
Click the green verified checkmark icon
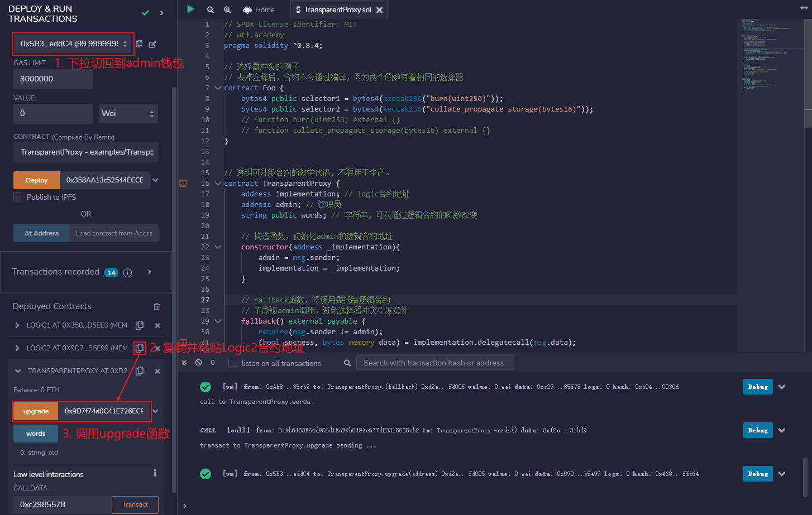(145, 13)
